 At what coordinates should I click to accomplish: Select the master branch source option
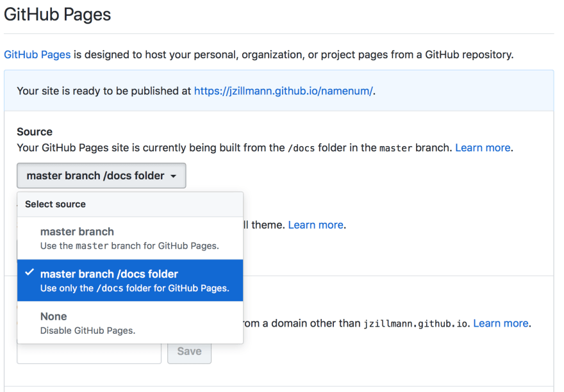[x=130, y=238]
